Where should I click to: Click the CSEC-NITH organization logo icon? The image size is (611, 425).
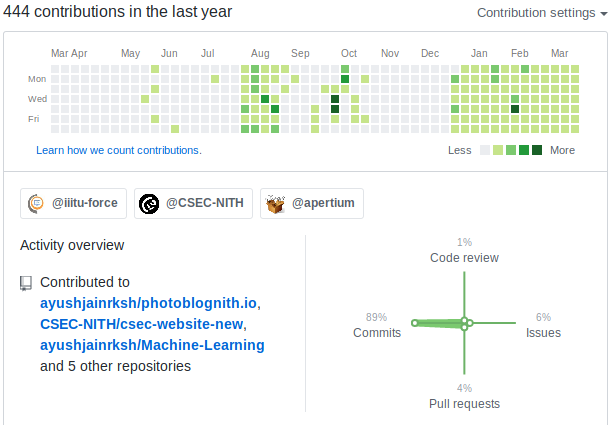pyautogui.click(x=149, y=204)
